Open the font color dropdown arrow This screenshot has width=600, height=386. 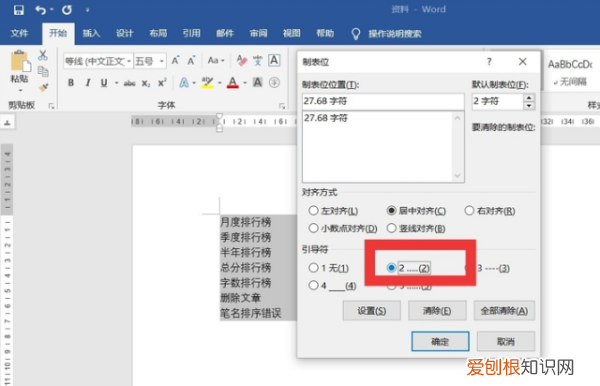(x=245, y=83)
